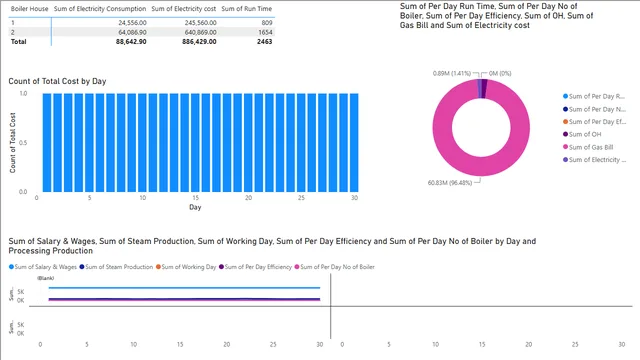Image resolution: width=640 pixels, height=360 pixels.
Task: Select the 64,086.90 consumption cell
Action: [132, 32]
